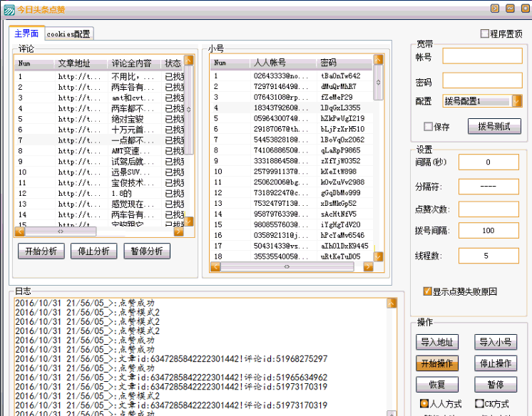
Task: Focus the 宽带 密码 input field
Action: pyautogui.click(x=482, y=80)
